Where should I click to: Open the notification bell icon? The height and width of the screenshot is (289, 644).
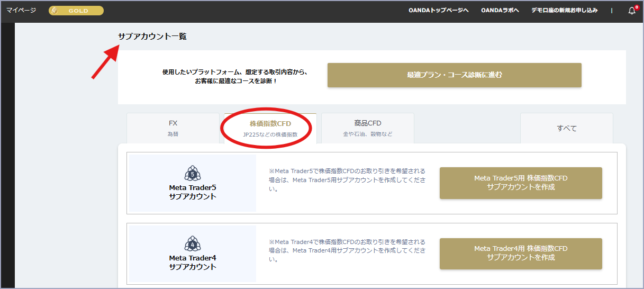tap(632, 11)
